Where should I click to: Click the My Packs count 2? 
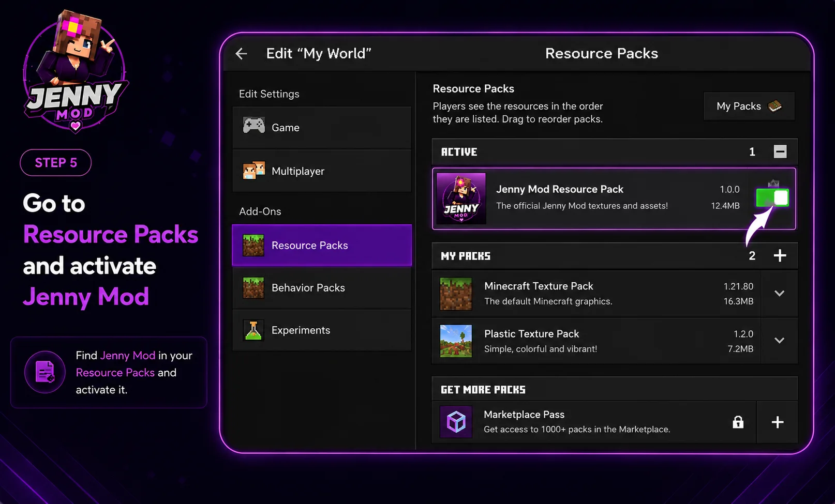click(752, 256)
